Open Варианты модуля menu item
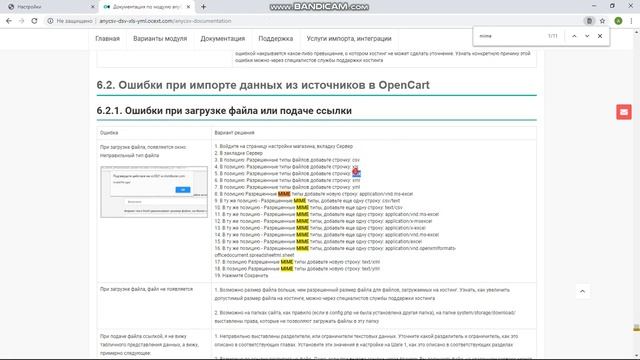This screenshot has width=640, height=360. [x=160, y=39]
